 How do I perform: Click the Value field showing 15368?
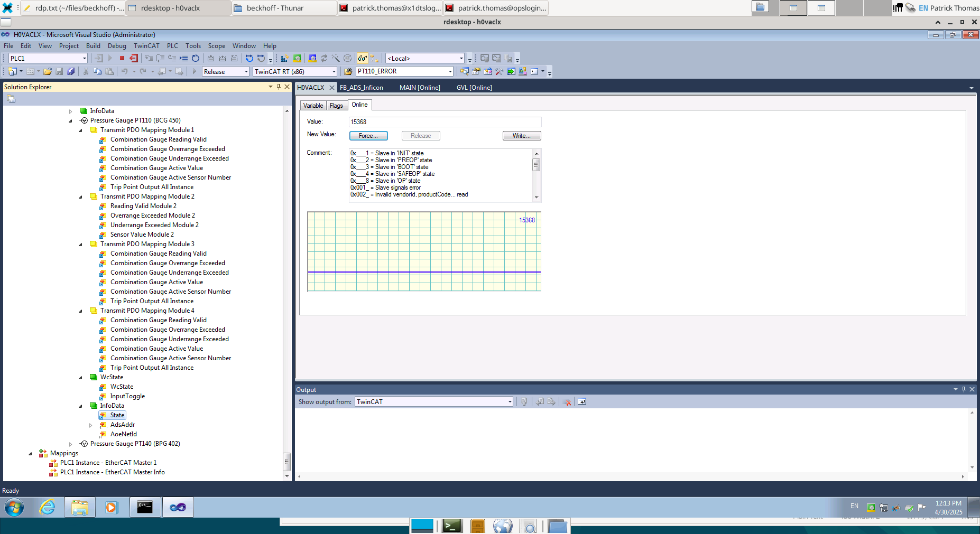445,122
